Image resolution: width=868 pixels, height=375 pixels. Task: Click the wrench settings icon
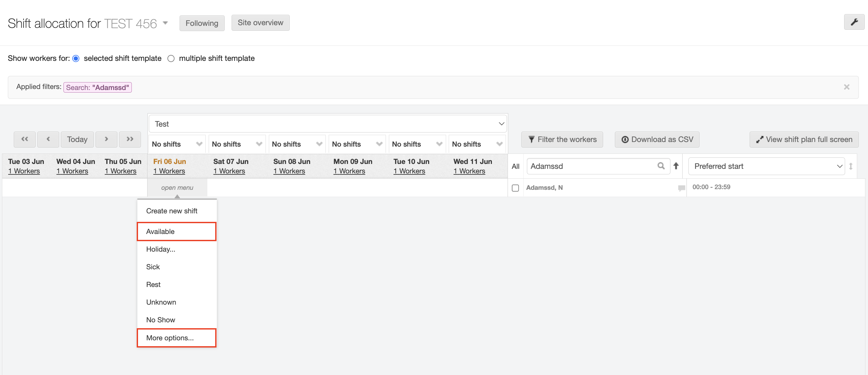[854, 23]
